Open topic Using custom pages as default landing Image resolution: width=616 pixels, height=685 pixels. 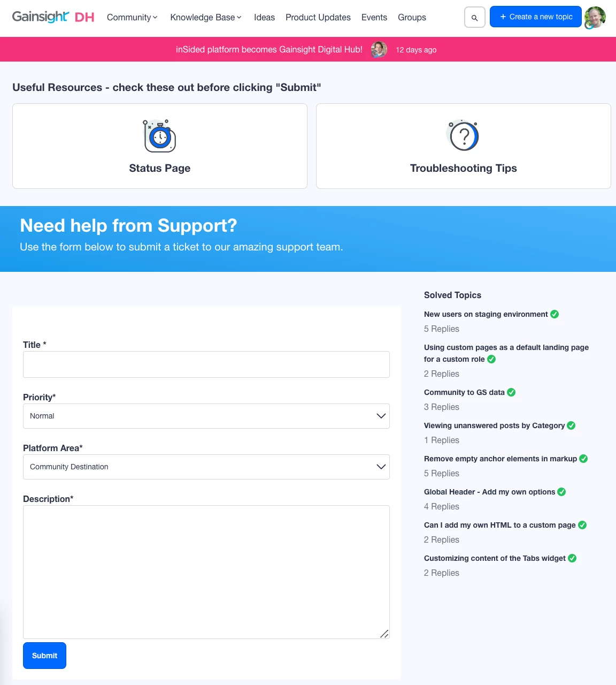tap(506, 353)
